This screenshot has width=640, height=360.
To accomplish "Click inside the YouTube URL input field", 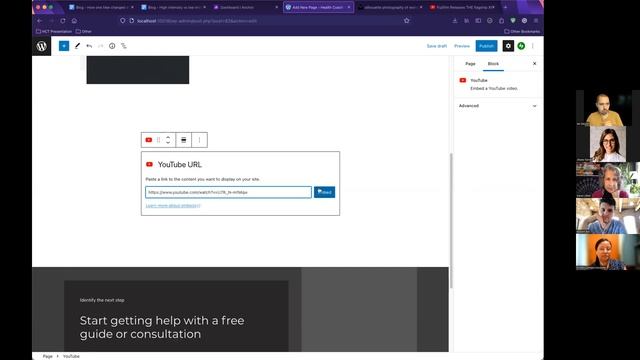I will pos(228,192).
